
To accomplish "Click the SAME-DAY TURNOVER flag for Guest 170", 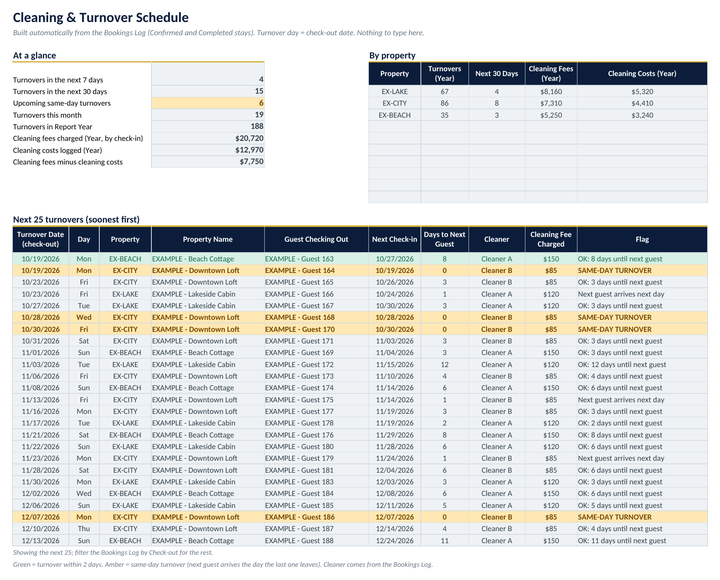I will 642,329.
